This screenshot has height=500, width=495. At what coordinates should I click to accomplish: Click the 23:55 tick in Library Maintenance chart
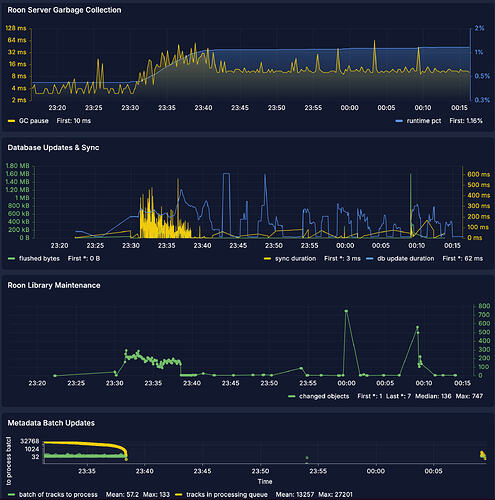(308, 383)
